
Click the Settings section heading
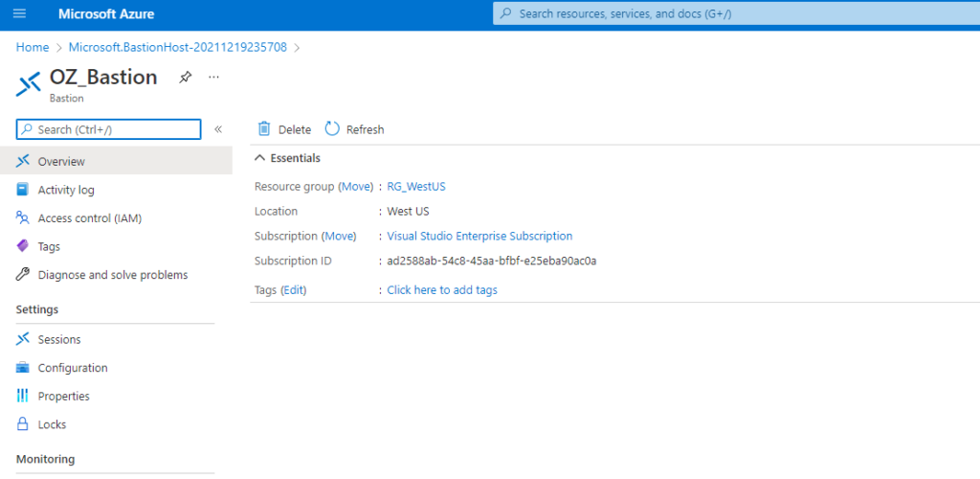[x=37, y=309]
